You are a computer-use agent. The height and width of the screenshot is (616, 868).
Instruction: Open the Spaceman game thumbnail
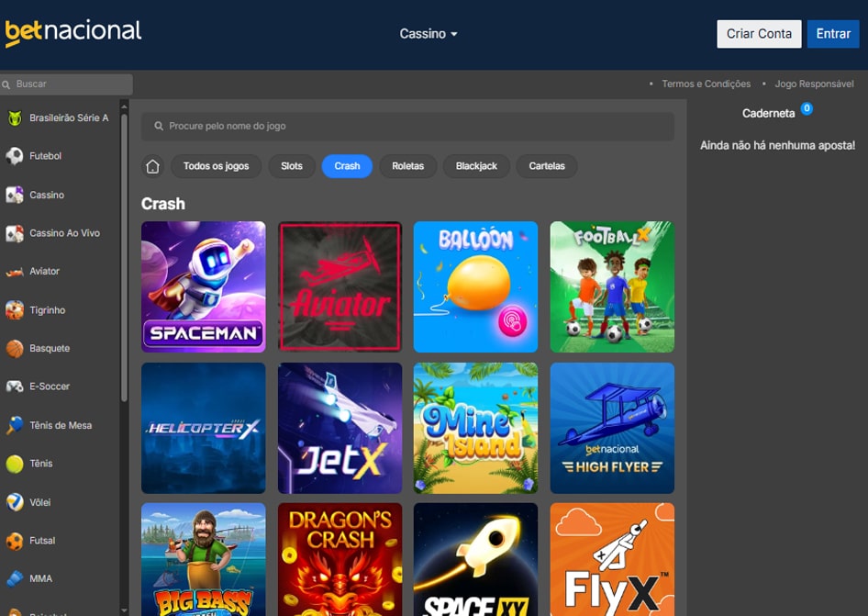[x=204, y=286]
